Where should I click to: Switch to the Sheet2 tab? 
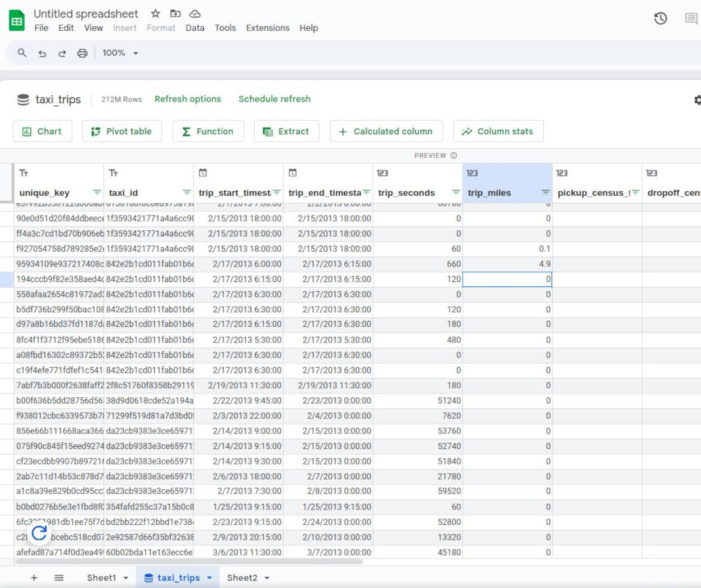242,577
